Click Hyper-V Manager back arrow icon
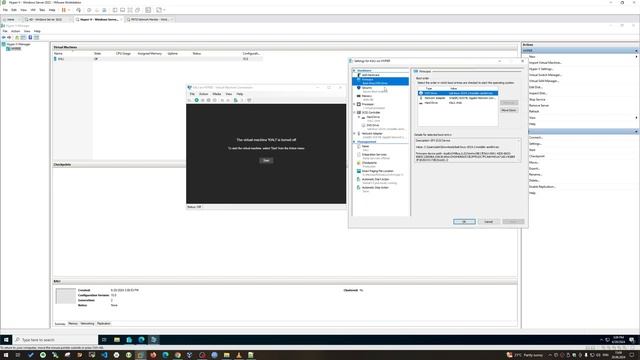Screen dimensions: 640x360 tap(4, 37)
